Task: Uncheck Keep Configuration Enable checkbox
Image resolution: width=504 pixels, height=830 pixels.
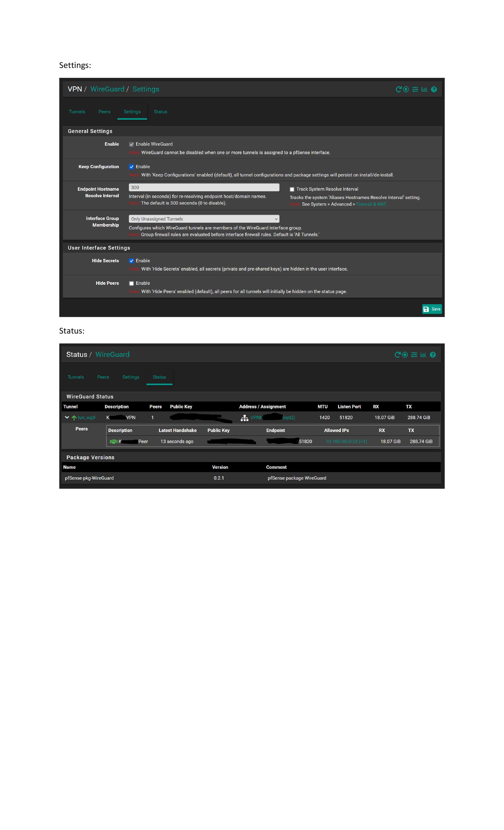Action: pyautogui.click(x=132, y=167)
